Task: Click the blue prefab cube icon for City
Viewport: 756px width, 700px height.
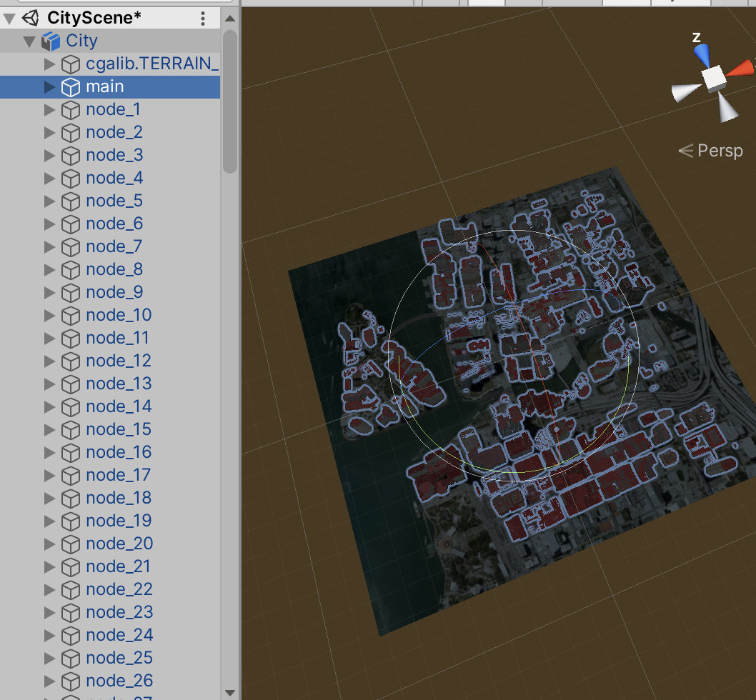Action: (x=51, y=41)
